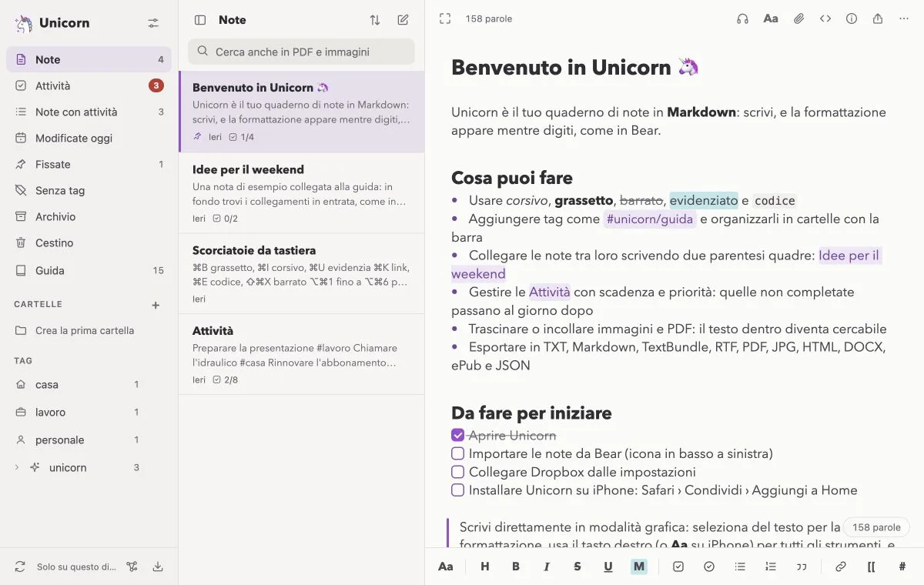Check the Collegare Dropbox task
This screenshot has width=924, height=585.
tap(458, 472)
